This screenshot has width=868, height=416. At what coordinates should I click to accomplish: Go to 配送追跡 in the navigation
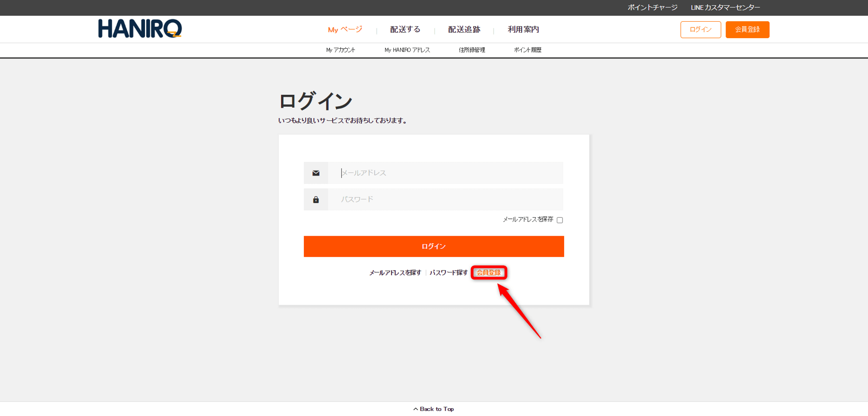464,30
